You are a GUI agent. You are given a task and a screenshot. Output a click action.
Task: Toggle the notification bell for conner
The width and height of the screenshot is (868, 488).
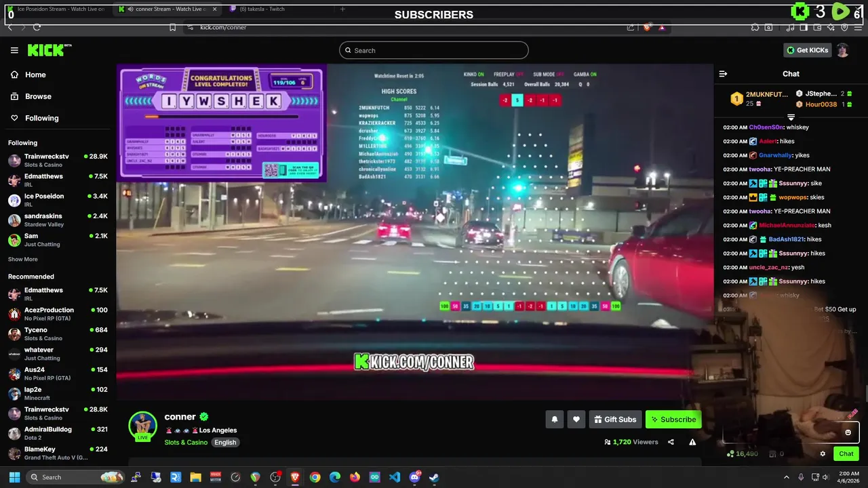[x=554, y=420]
